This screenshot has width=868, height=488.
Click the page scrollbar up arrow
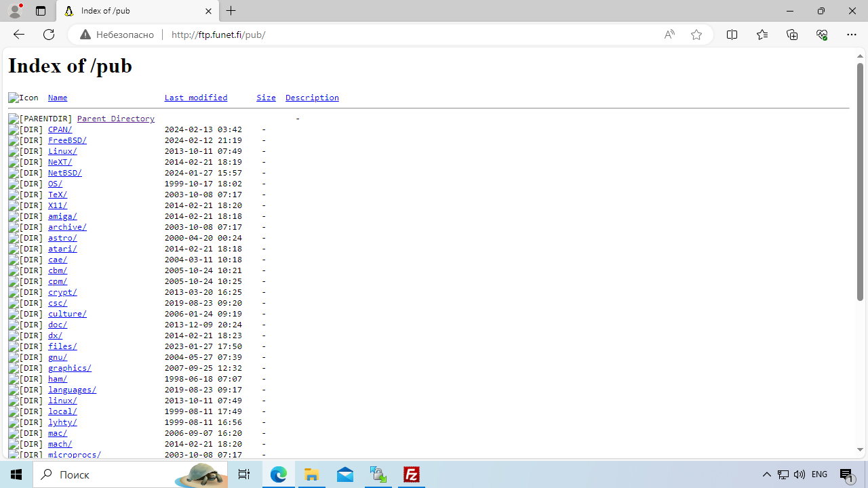coord(860,56)
